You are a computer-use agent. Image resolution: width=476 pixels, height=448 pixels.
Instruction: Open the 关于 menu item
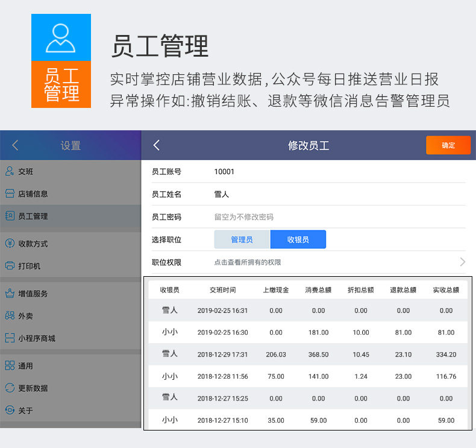pos(70,411)
